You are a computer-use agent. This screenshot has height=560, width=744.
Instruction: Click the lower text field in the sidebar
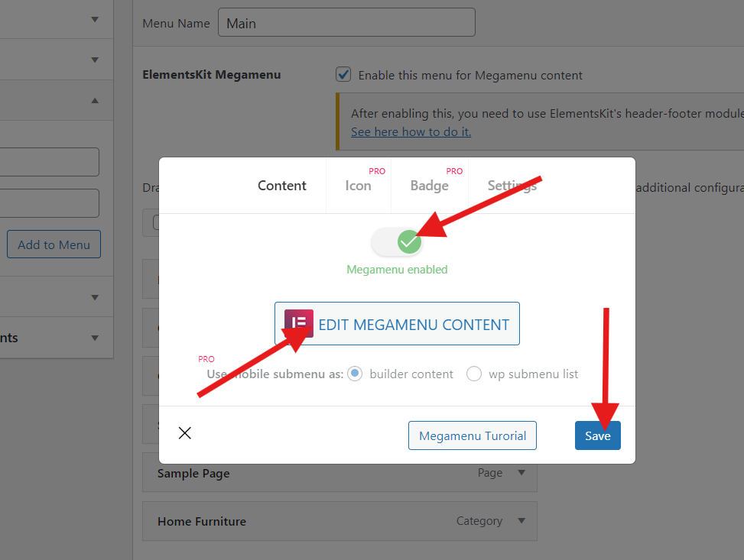point(49,203)
